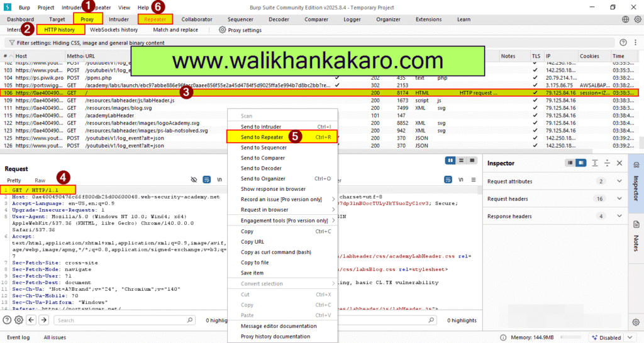Collapse all Inspector sections icon
This screenshot has width=644, height=343.
[x=607, y=163]
